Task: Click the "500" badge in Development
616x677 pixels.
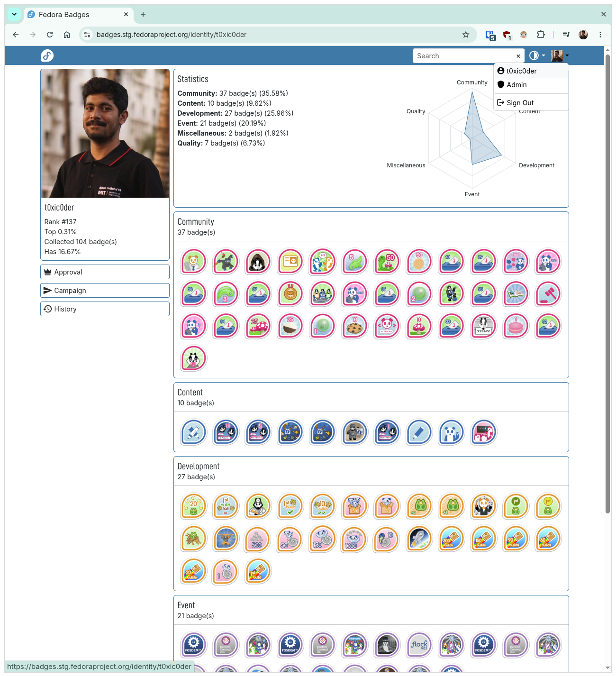Action: click(258, 539)
